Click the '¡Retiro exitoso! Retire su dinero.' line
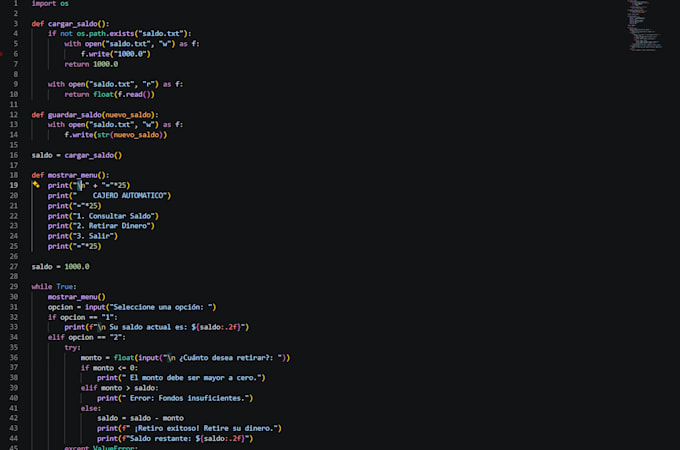680x450 pixels. pyautogui.click(x=189, y=428)
